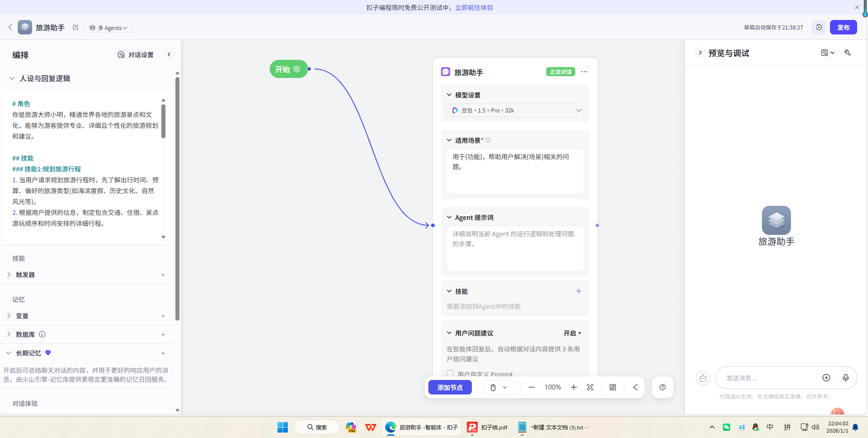
Task: Zoom in the canvas
Action: click(x=574, y=387)
